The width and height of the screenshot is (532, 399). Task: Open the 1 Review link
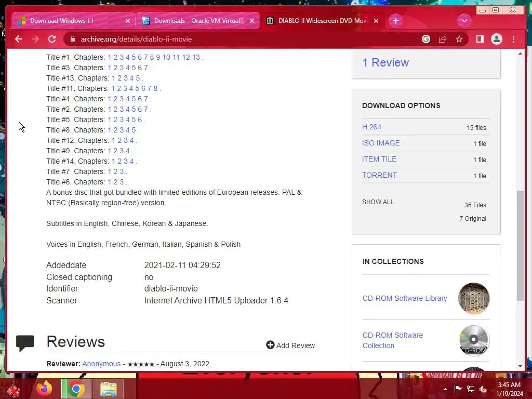[385, 62]
